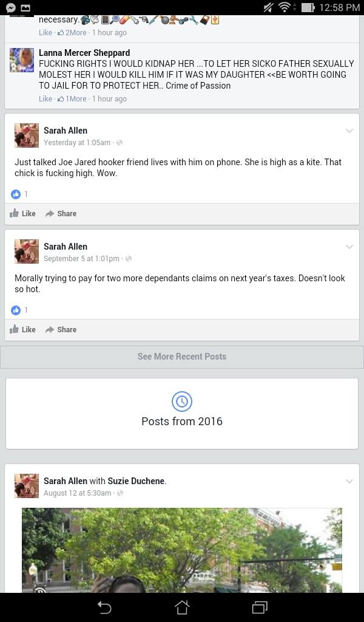Tap Android home navigation icon

[182, 607]
